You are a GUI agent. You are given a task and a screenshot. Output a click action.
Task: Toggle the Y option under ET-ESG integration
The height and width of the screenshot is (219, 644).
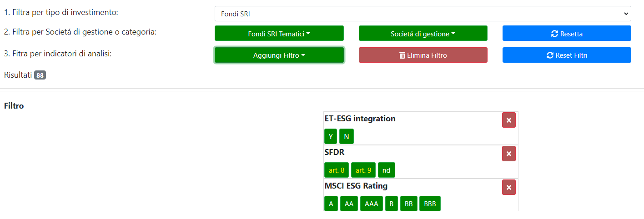(331, 136)
